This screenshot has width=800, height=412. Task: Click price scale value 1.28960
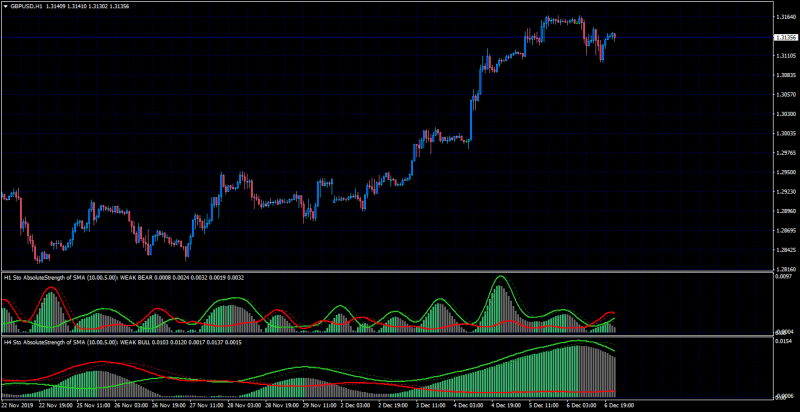[785, 211]
